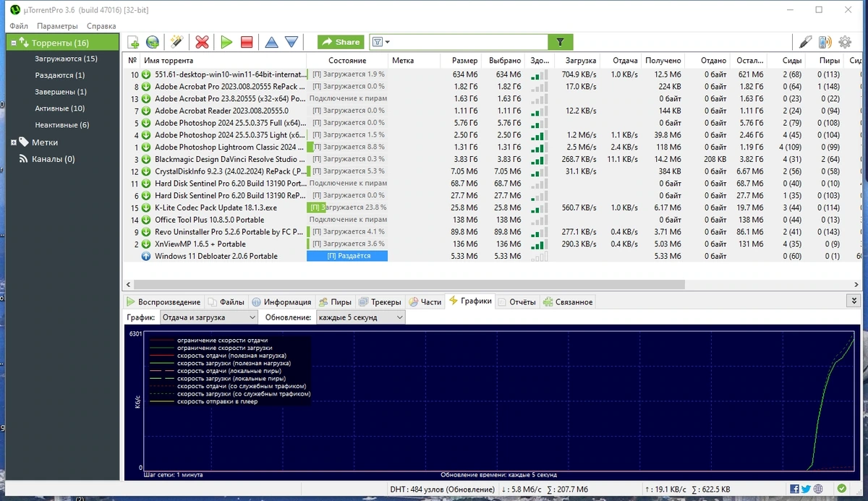The height and width of the screenshot is (501, 868).
Task: Collapse the detail pane with double-chevron button
Action: [x=852, y=301]
